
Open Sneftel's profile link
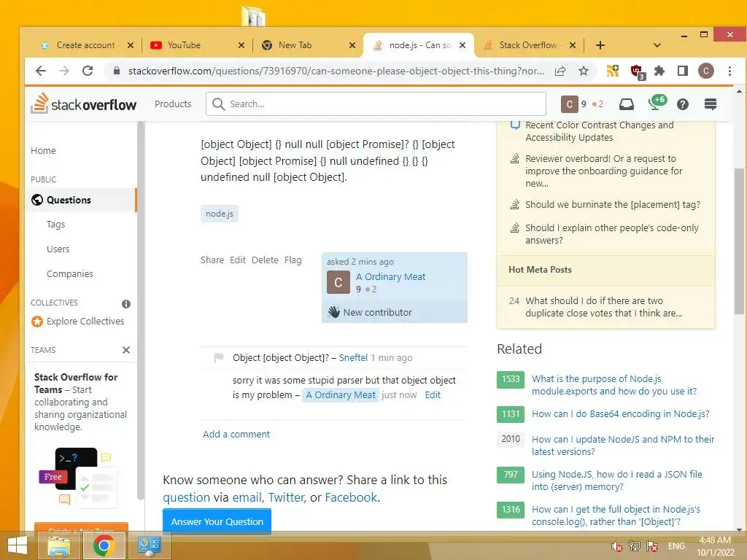[x=353, y=357]
